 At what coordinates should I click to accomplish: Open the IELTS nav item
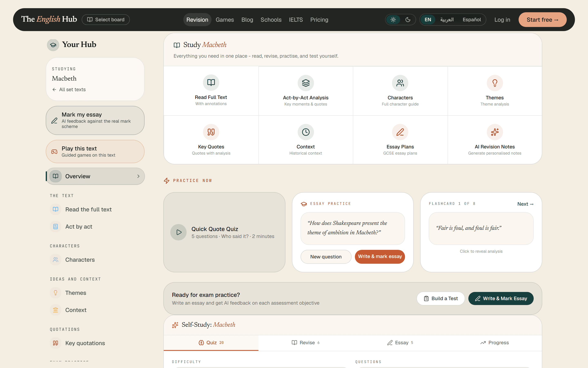(x=296, y=20)
